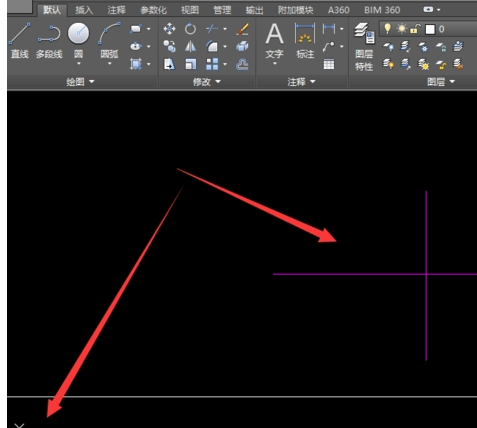Open the Ellipse tool dropdown arrow
Screen dimensions: 477x428
(149, 46)
